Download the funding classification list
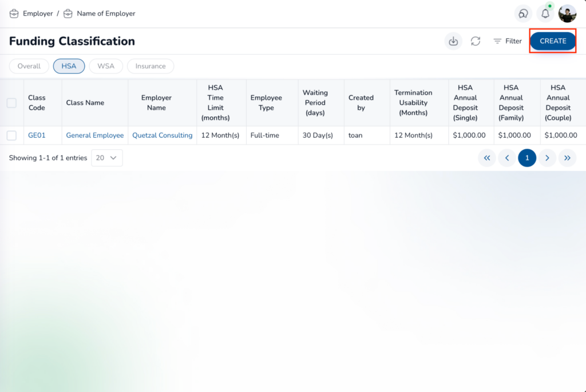This screenshot has width=586, height=392. 453,41
